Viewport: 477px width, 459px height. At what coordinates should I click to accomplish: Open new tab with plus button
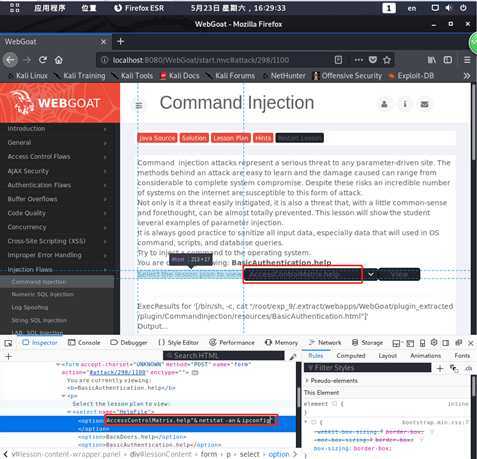click(x=121, y=41)
